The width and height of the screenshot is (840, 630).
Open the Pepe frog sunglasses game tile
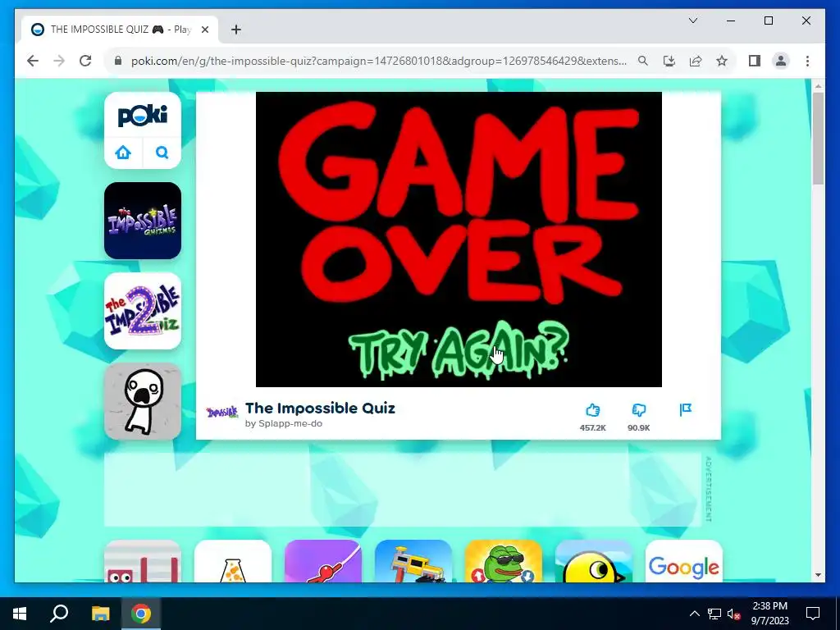pyautogui.click(x=504, y=561)
